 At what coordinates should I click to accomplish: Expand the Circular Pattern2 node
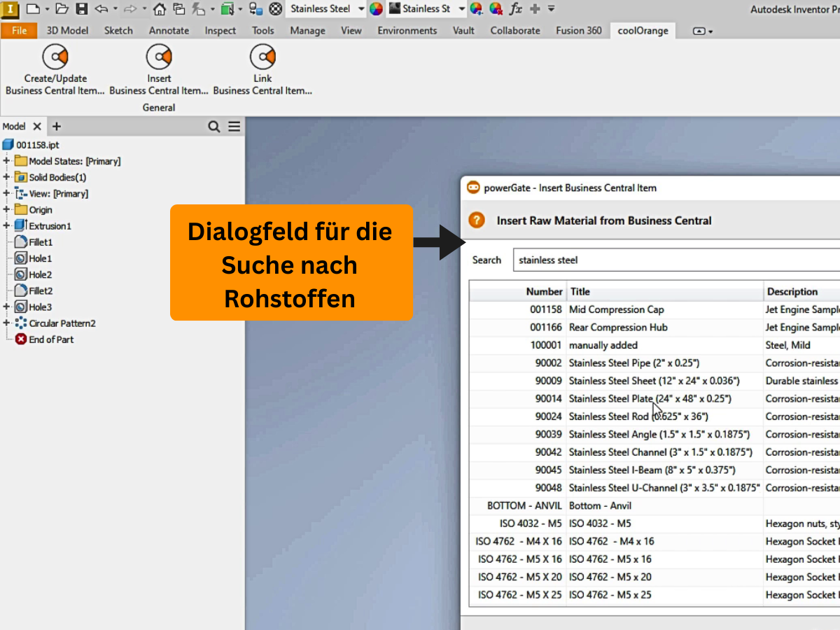point(6,323)
